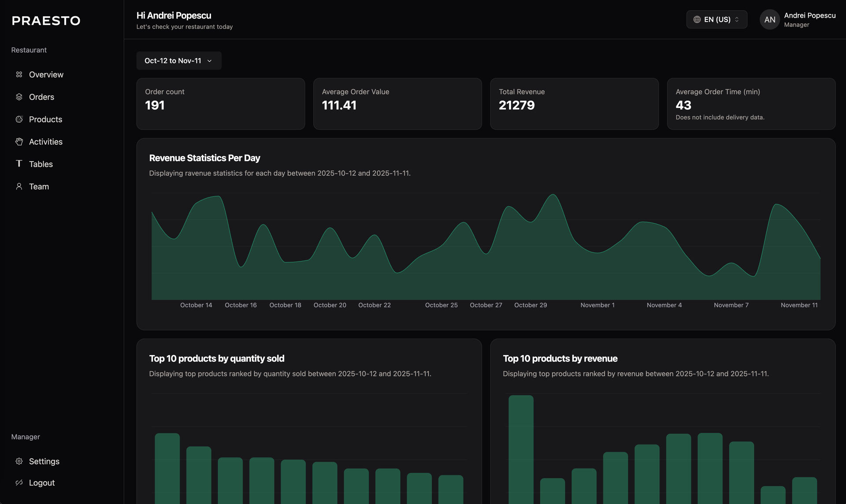Screen dimensions: 846x504
Task: Select Orders in the sidebar
Action: point(41,96)
